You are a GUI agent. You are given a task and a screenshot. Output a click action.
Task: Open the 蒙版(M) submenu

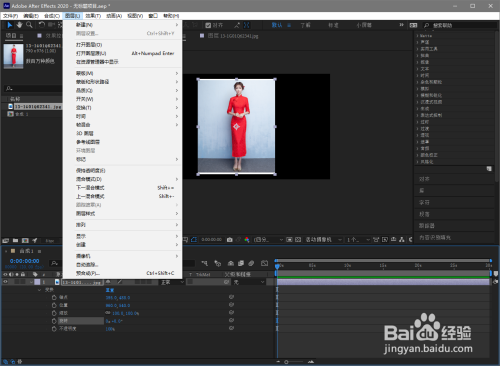click(x=122, y=73)
